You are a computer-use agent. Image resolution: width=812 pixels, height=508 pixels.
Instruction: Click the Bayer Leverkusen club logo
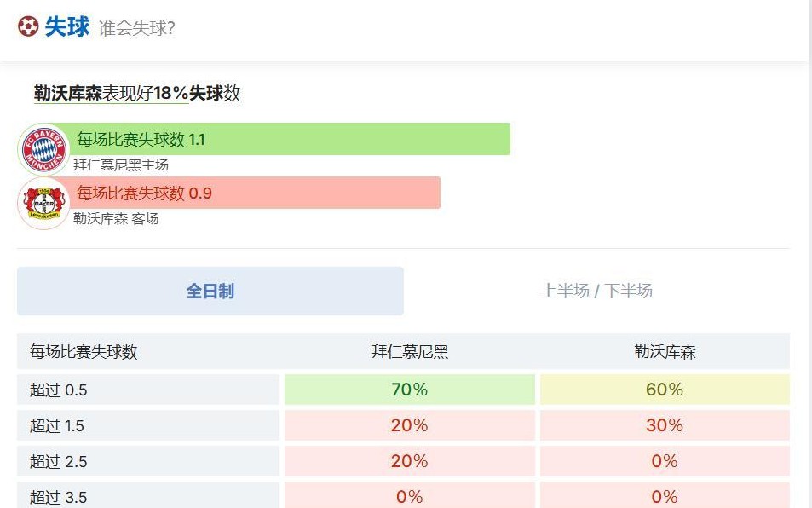43,203
